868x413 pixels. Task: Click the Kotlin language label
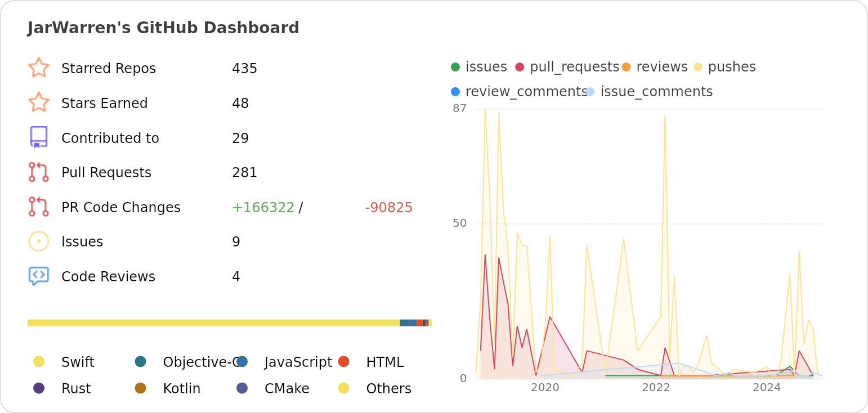click(x=182, y=389)
